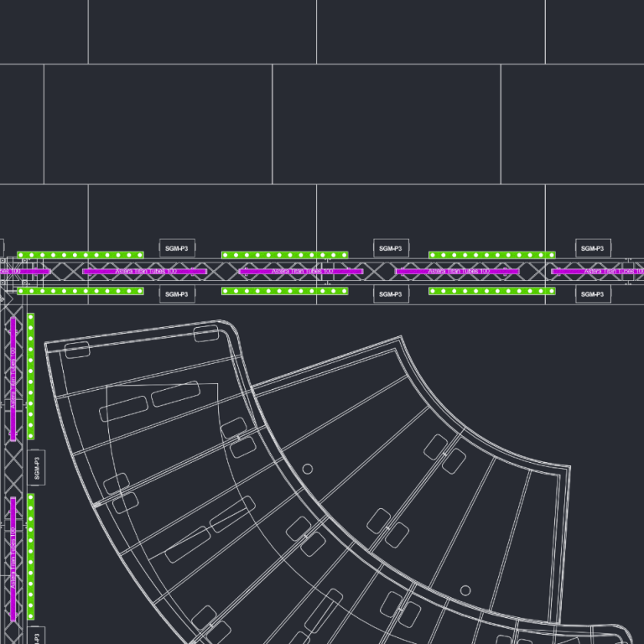Screen dimensions: 644x644
Task: Select the top-middle green LED batten
Action: click(284, 255)
